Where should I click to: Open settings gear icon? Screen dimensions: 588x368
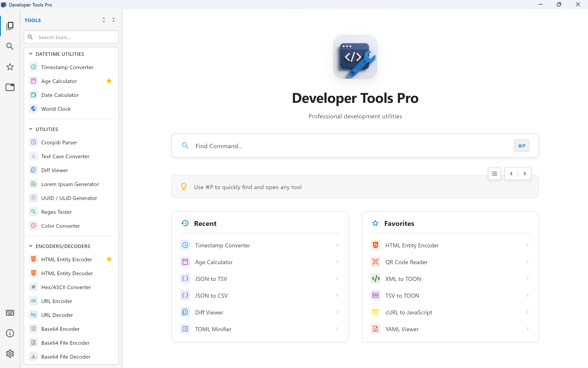tap(10, 354)
